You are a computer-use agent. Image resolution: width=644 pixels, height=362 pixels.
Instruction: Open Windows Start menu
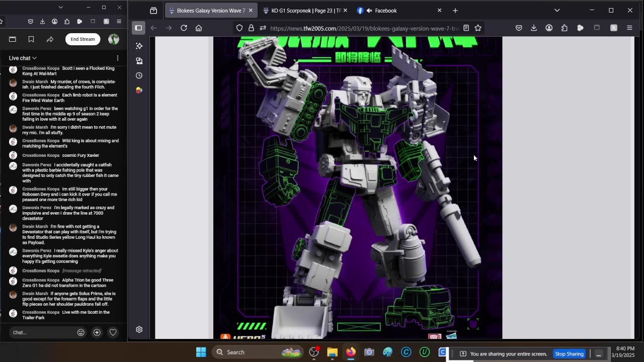201,352
